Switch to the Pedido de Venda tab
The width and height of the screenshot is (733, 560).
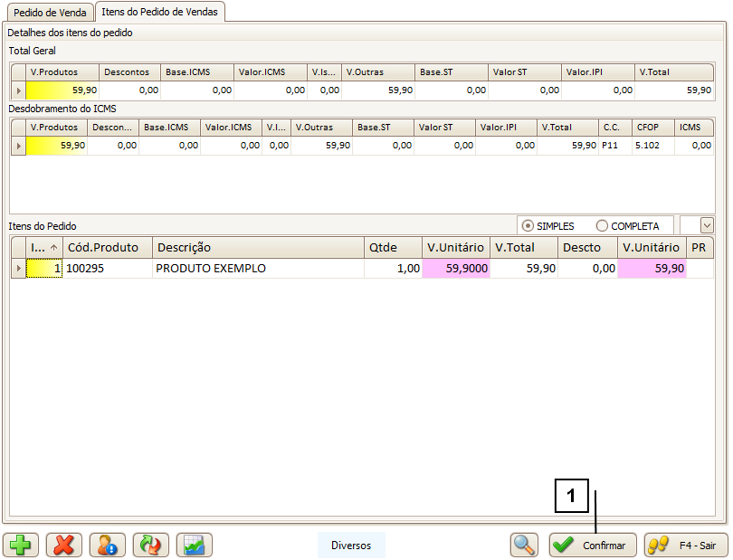click(x=50, y=13)
